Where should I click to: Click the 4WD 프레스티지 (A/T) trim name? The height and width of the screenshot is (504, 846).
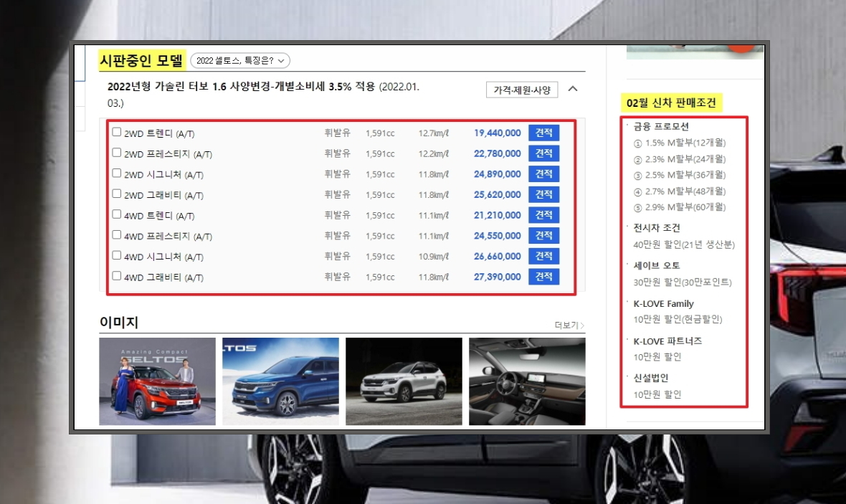[x=168, y=237]
